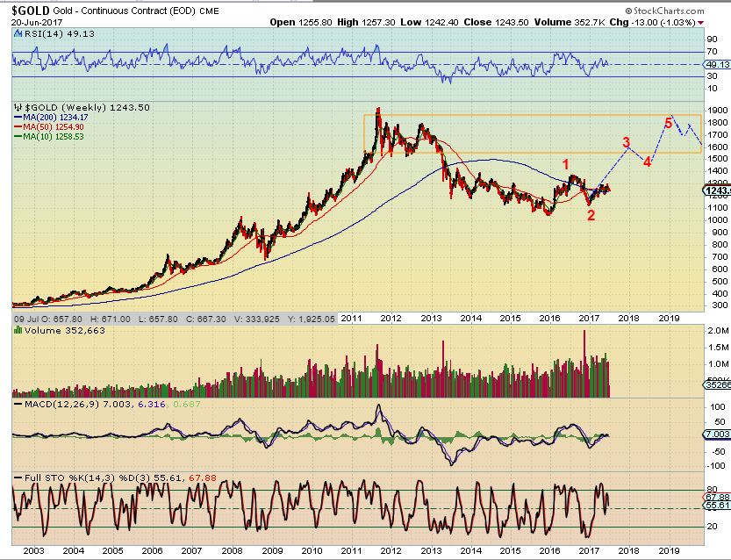Open the StockCharts.com watermark link
This screenshot has width=731, height=560.
665,11
